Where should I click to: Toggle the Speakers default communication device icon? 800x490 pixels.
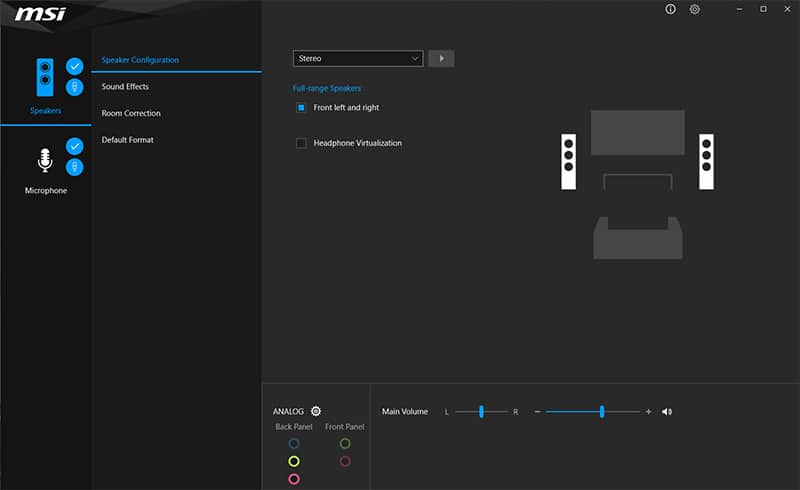[74, 87]
